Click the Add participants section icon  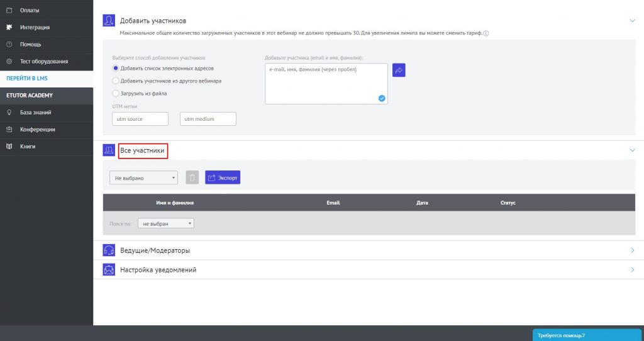click(x=109, y=21)
